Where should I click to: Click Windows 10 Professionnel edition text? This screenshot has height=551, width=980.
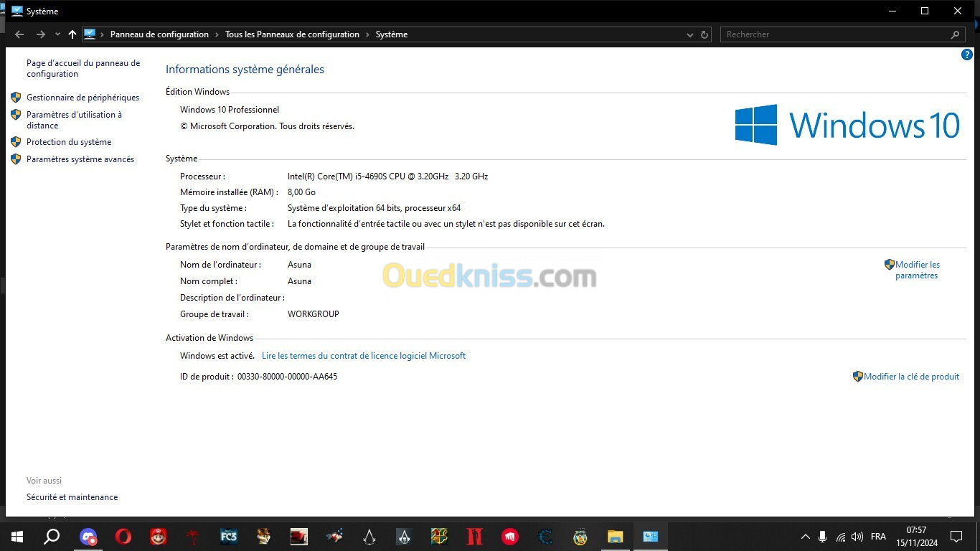coord(230,110)
